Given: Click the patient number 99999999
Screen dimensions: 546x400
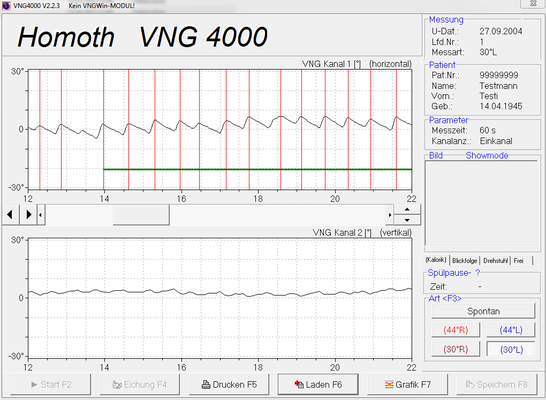Looking at the screenshot, I should pyautogui.click(x=499, y=75).
